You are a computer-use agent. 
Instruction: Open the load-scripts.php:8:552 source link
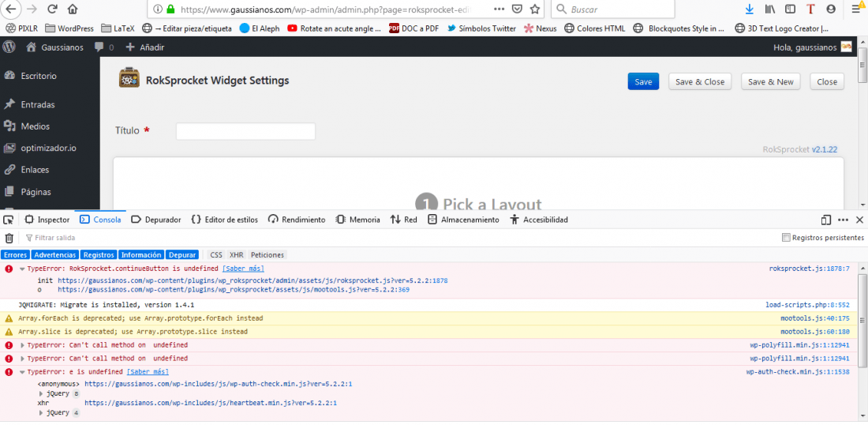point(808,305)
